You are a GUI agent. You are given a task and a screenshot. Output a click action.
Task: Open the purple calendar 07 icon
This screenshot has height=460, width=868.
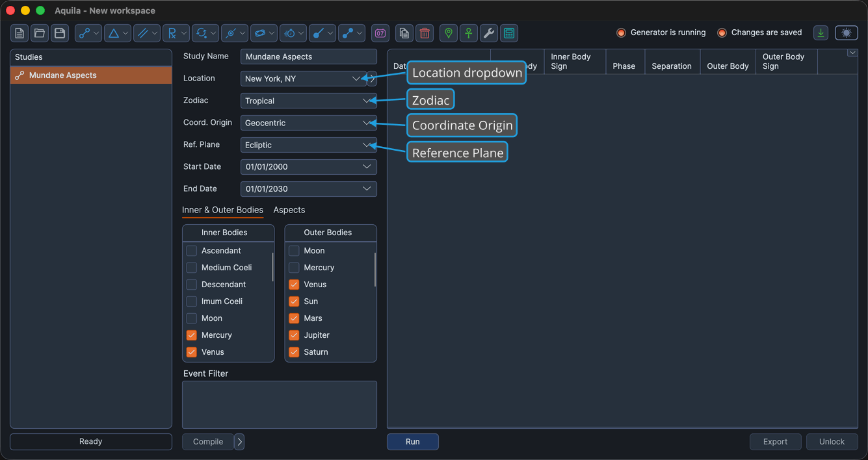[x=380, y=33]
